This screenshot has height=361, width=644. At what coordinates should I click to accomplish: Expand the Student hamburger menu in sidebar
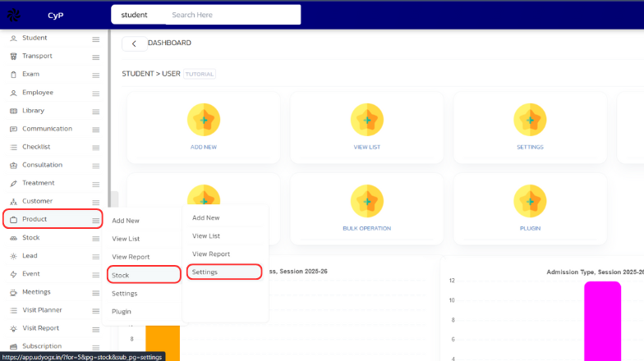(95, 39)
